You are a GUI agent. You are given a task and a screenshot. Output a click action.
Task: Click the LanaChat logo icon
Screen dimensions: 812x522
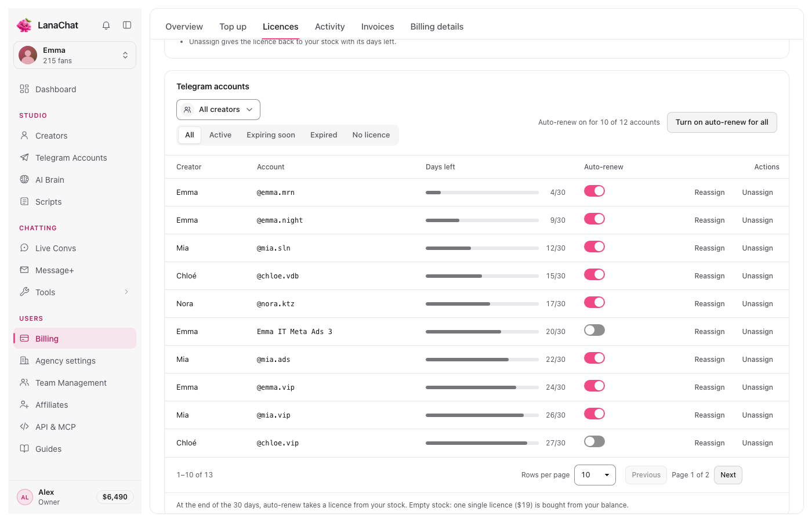click(x=24, y=25)
